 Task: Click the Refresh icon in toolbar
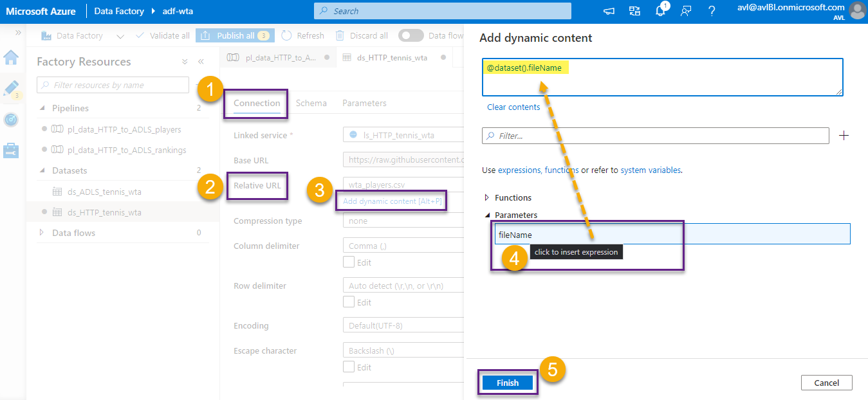pos(287,35)
